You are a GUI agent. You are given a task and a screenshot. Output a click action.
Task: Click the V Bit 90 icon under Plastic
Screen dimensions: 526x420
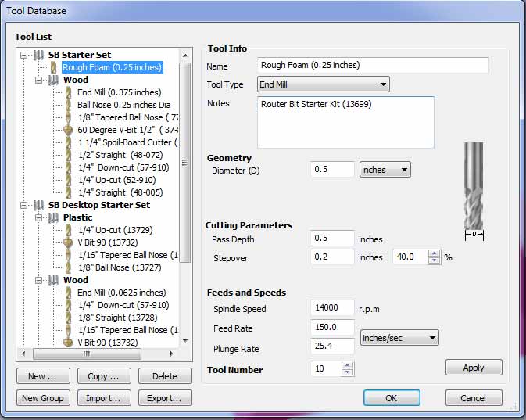click(x=68, y=242)
